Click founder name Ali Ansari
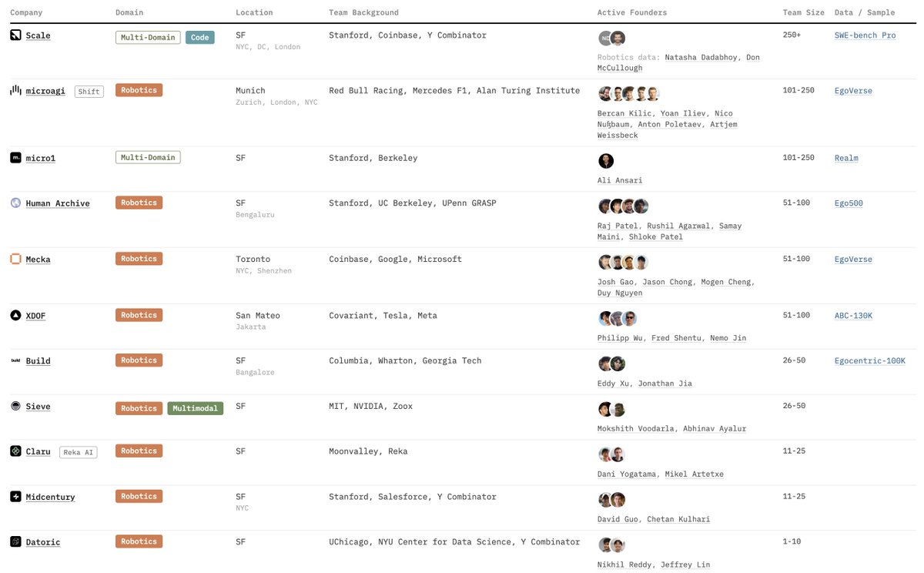Image resolution: width=924 pixels, height=573 pixels. point(620,181)
